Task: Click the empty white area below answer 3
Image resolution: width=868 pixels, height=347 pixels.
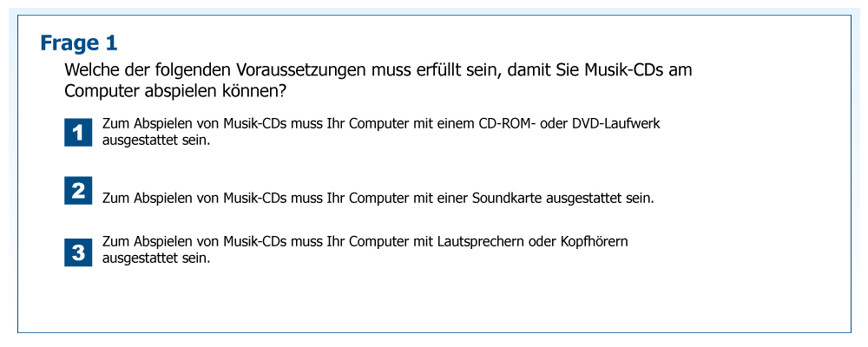Action: pos(434,299)
